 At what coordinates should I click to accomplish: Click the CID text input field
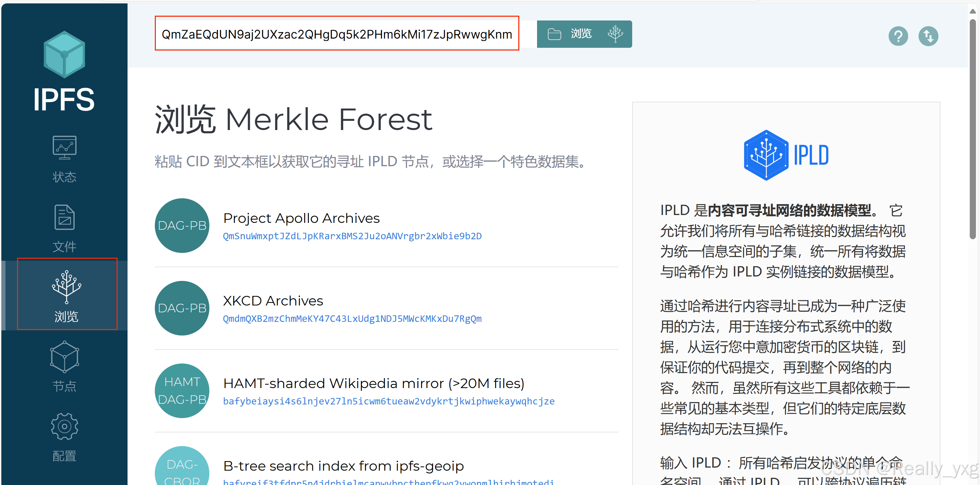pyautogui.click(x=336, y=33)
